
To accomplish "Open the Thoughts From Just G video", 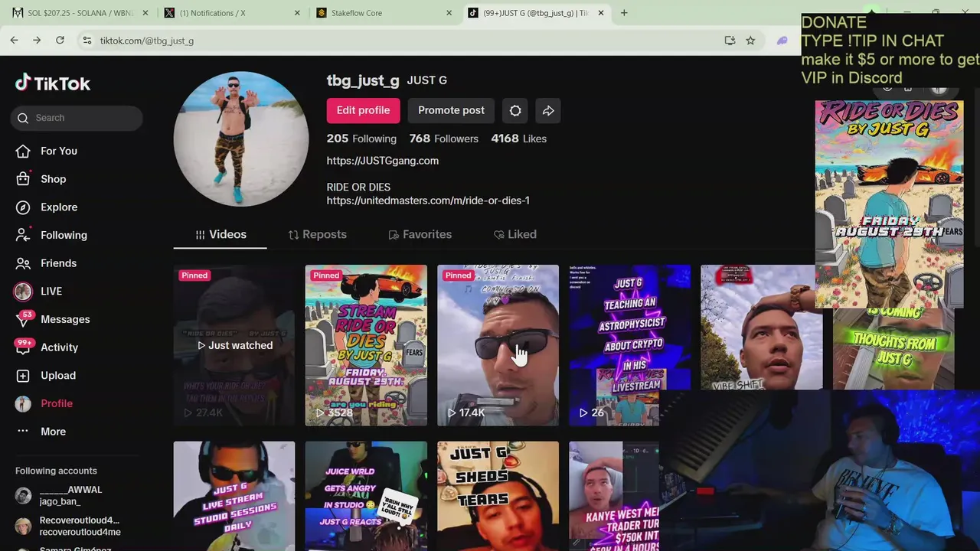I will coord(893,349).
